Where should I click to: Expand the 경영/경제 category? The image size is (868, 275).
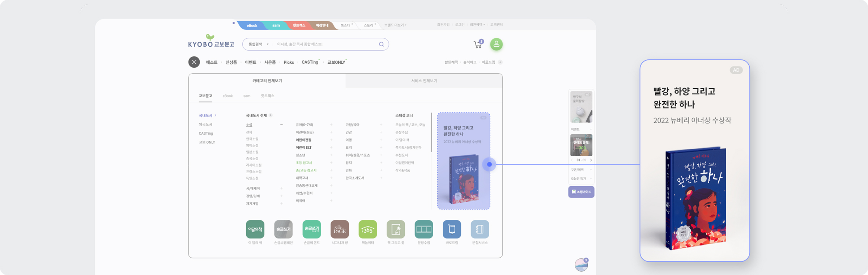point(281,196)
